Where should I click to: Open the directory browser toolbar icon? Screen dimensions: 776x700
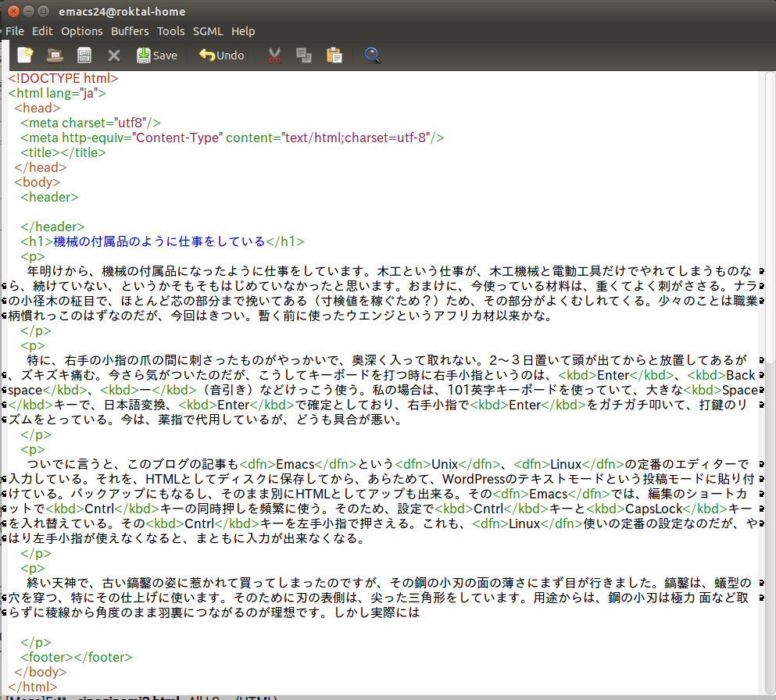click(84, 55)
